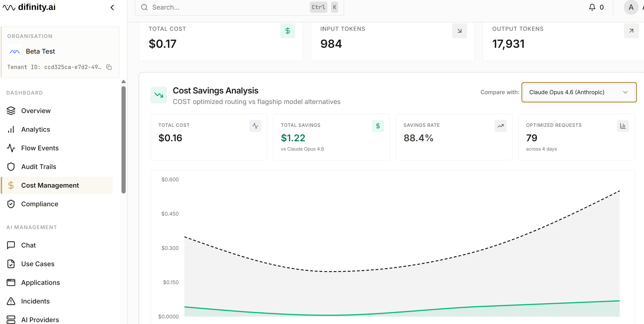Copy the Tenant ID to clipboard
This screenshot has height=324, width=644.
(109, 67)
